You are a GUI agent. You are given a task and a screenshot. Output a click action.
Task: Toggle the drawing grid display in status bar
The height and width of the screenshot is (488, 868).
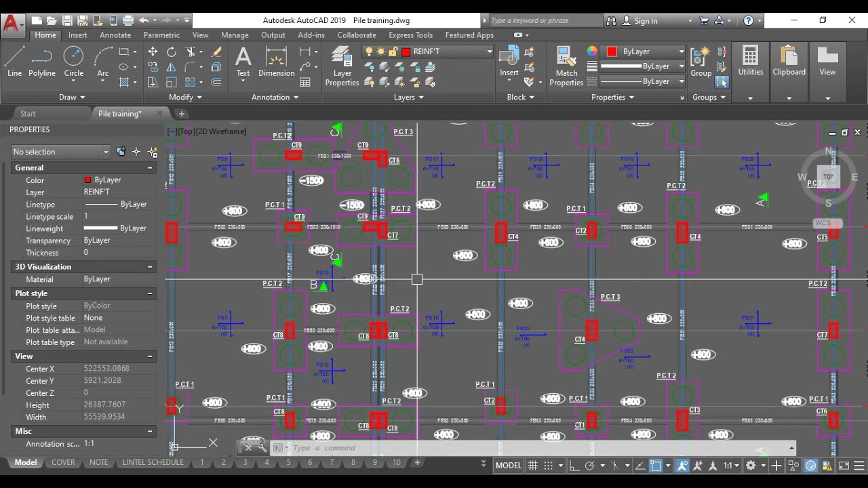[533, 466]
